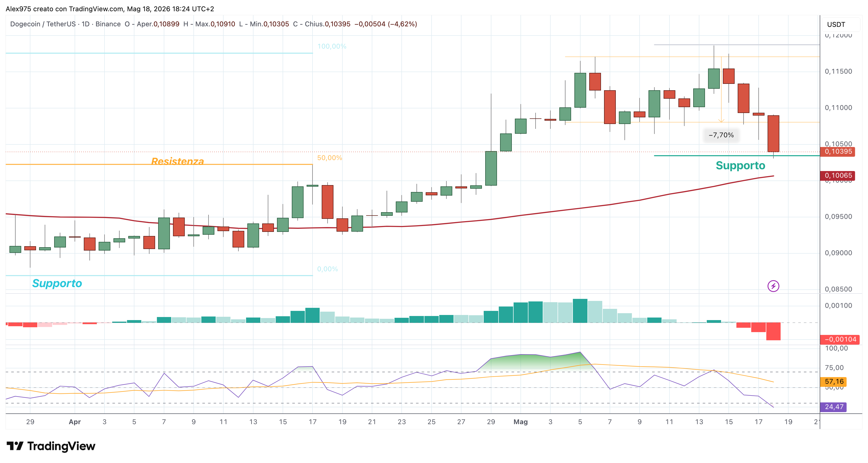
Task: Click the Mag label on the time axis
Action: pos(520,422)
